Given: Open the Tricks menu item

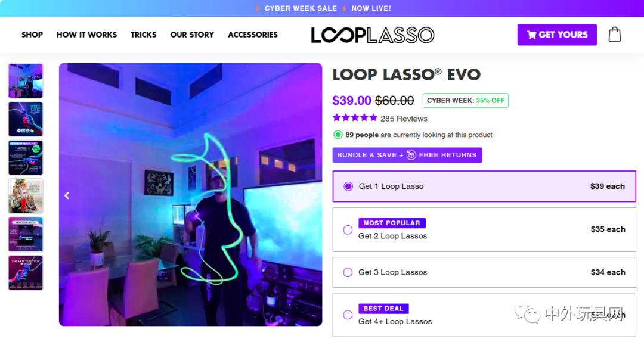Looking at the screenshot, I should (143, 35).
